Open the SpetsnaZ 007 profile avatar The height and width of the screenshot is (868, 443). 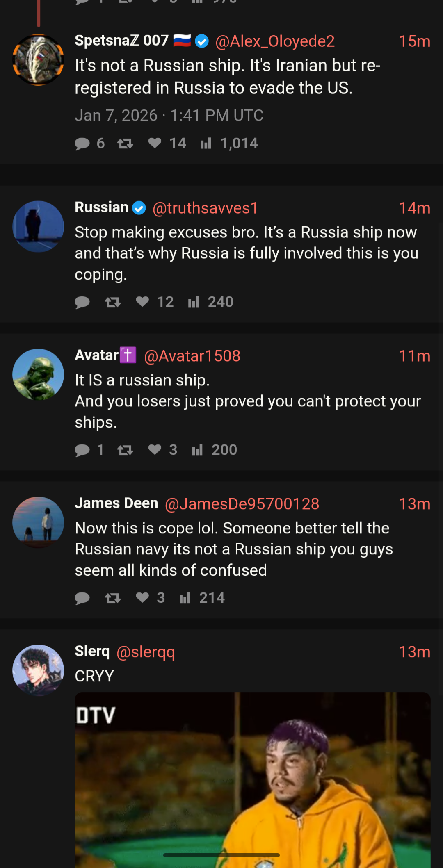coord(38,60)
